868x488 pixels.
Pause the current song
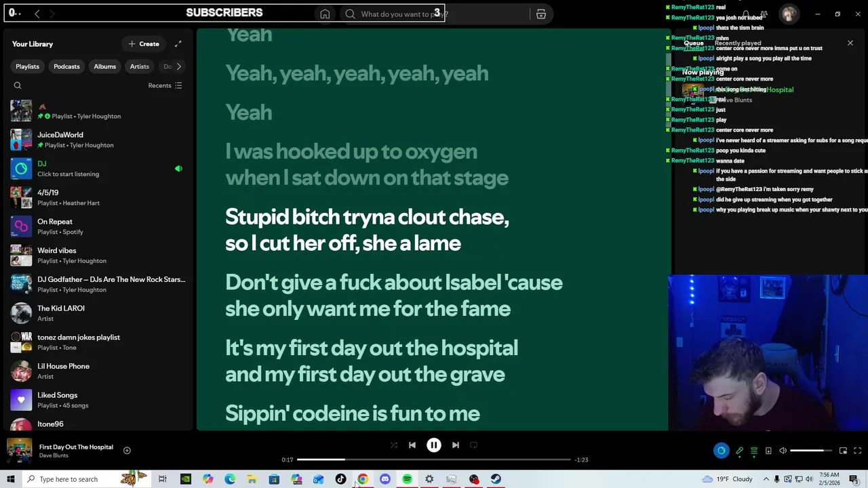point(434,445)
